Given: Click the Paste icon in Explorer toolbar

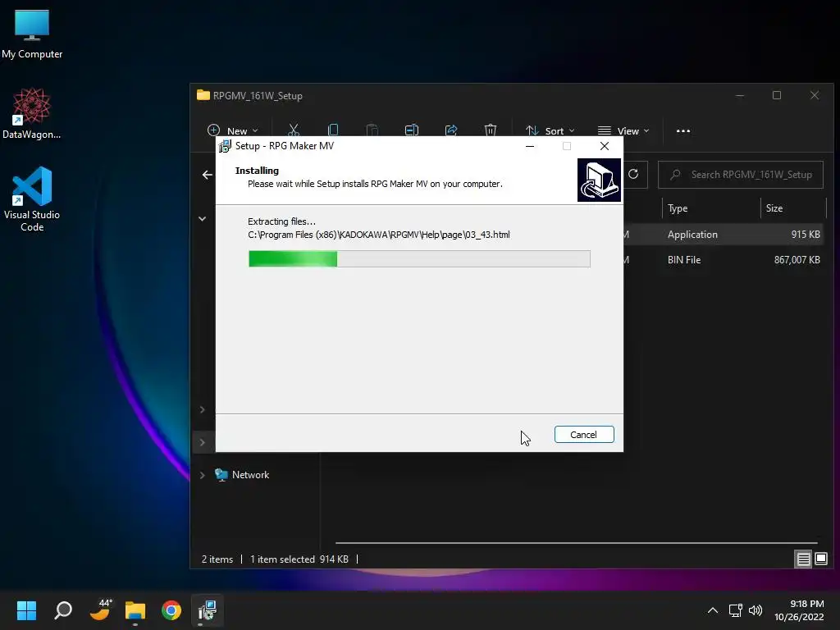Looking at the screenshot, I should click(372, 130).
